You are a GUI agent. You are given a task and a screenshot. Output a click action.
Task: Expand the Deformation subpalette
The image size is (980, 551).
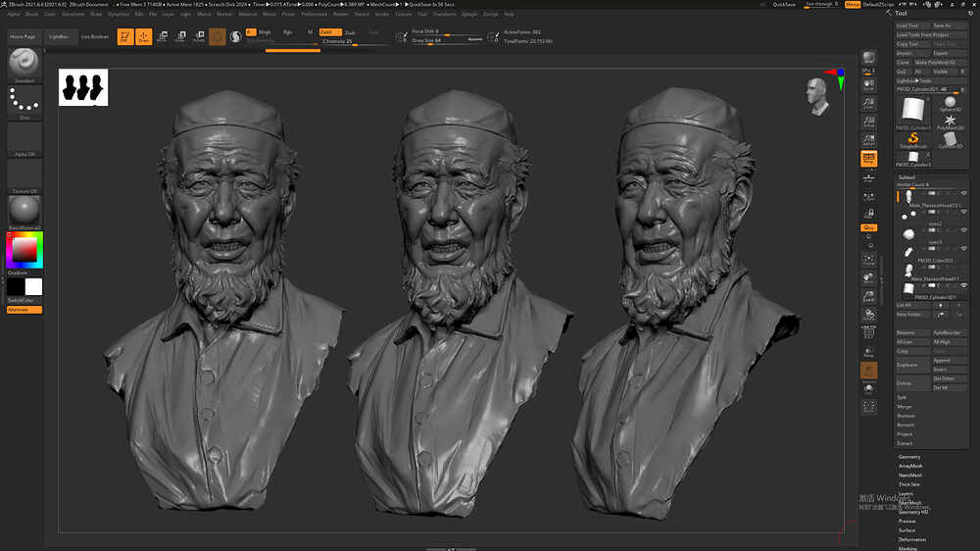coord(912,540)
